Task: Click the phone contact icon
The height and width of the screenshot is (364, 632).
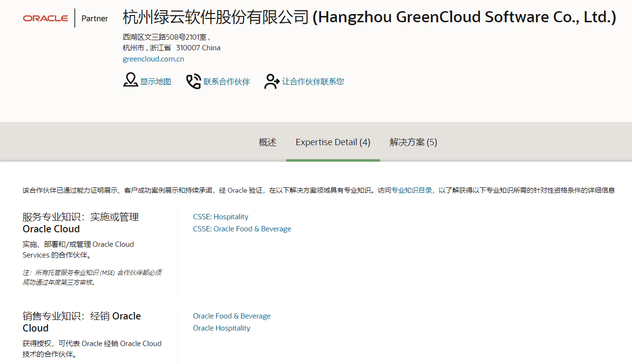Action: 193,81
